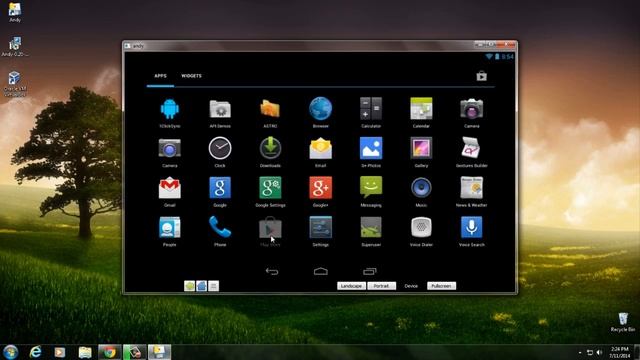
Task: Launch the blue Google search app
Action: [220, 188]
